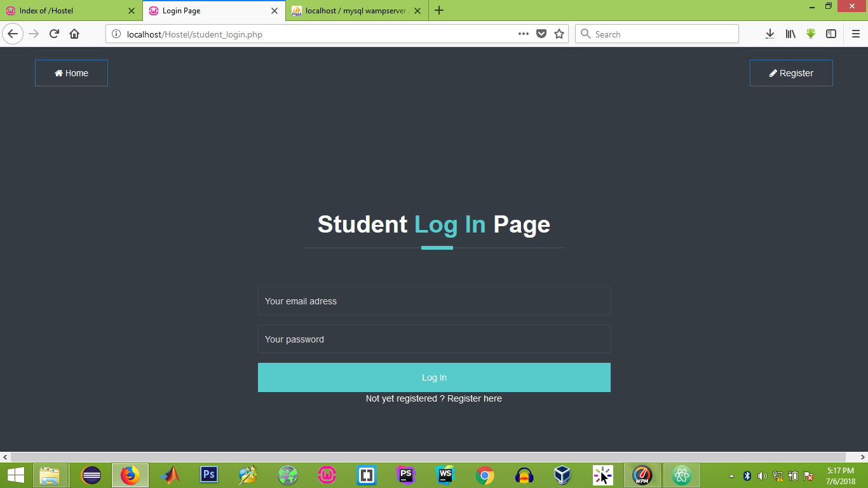
Task: Open the volume control slider
Action: pyautogui.click(x=763, y=475)
